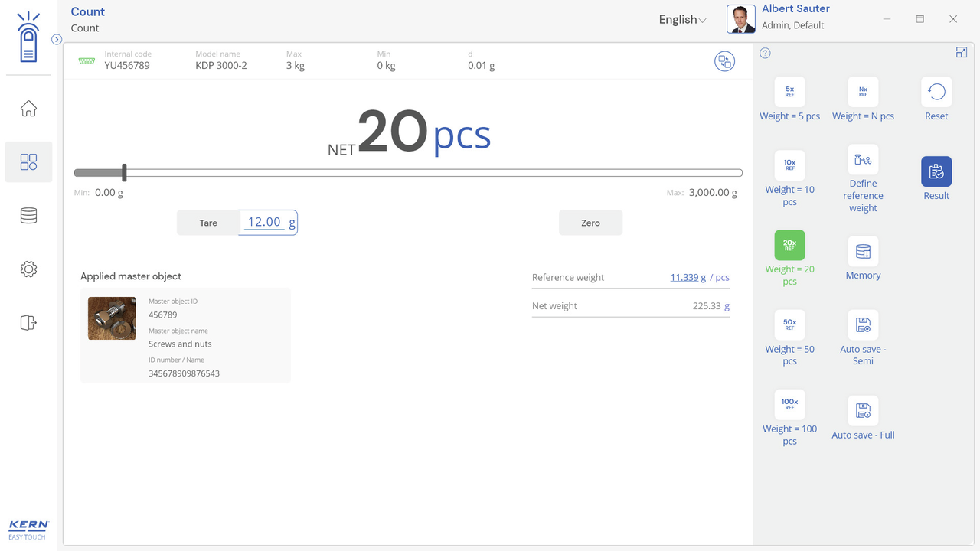Go to Home in the sidebar

click(28, 109)
